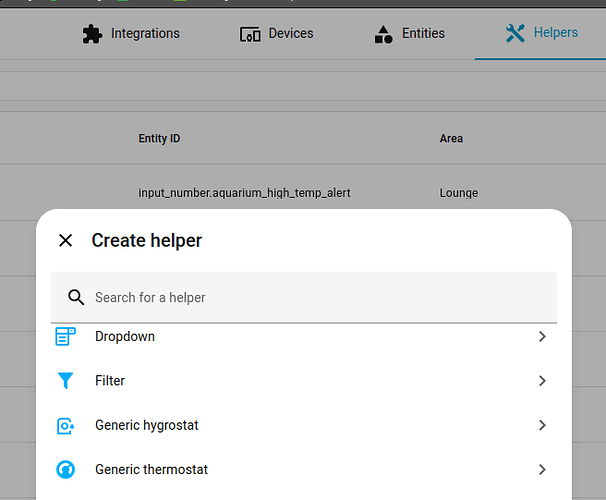The image size is (606, 500).
Task: Open the Generic thermostat chevron arrow
Action: 542,469
